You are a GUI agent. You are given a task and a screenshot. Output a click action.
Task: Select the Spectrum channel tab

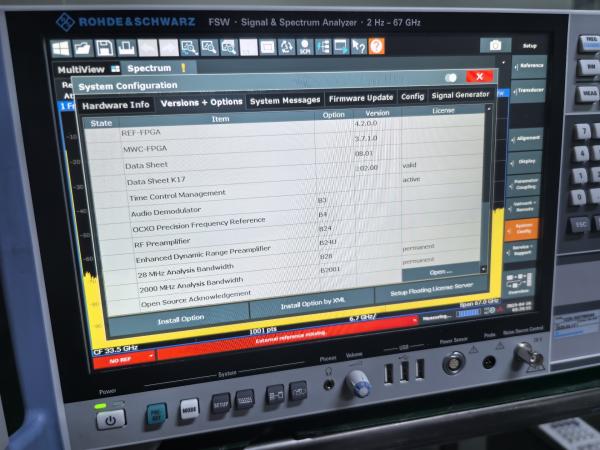pyautogui.click(x=158, y=68)
